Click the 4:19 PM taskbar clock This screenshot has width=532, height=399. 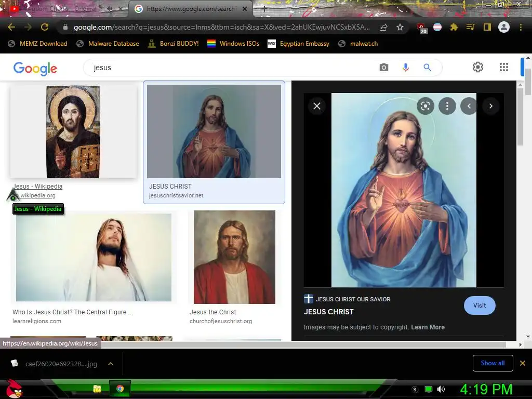point(486,389)
